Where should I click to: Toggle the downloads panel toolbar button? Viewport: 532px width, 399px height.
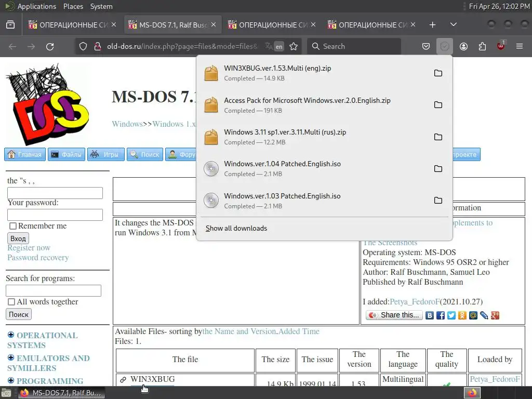pyautogui.click(x=445, y=46)
